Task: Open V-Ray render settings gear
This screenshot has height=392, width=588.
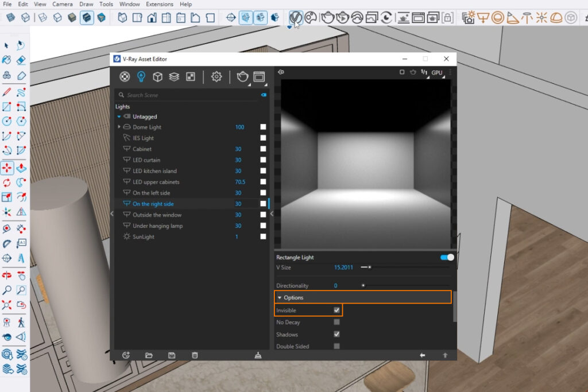Action: point(216,77)
